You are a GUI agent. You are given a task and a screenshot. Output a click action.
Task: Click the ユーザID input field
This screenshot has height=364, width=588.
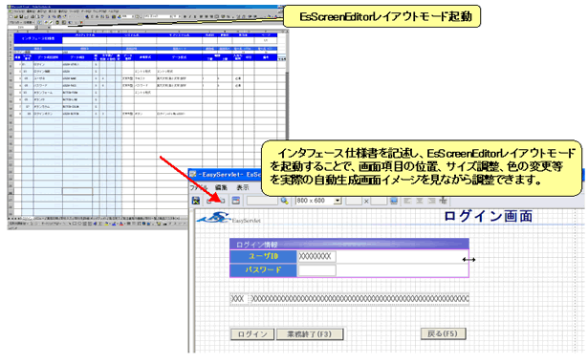[316, 256]
